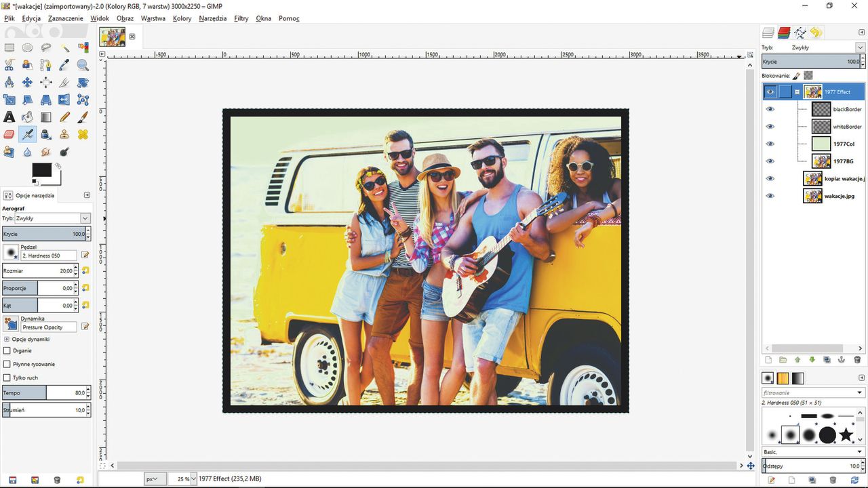Click the delete layer trash icon
Image resolution: width=868 pixels, height=488 pixels.
coord(857,360)
